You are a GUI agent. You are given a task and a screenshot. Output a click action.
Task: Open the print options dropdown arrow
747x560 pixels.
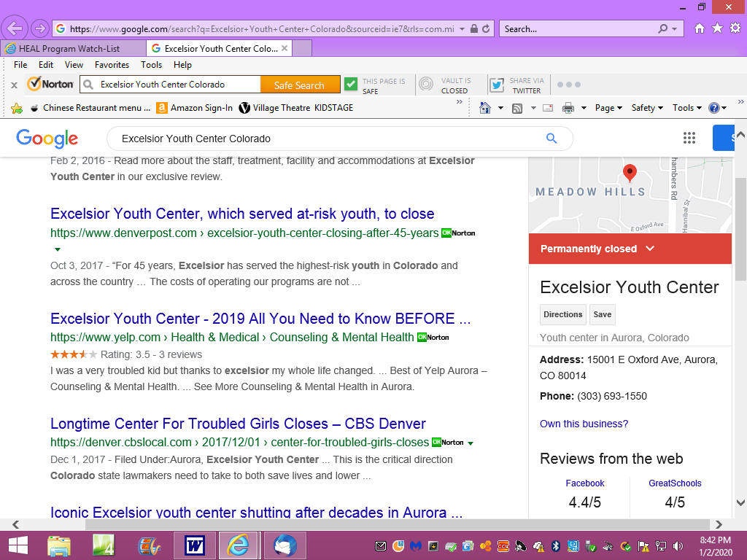coord(584,108)
